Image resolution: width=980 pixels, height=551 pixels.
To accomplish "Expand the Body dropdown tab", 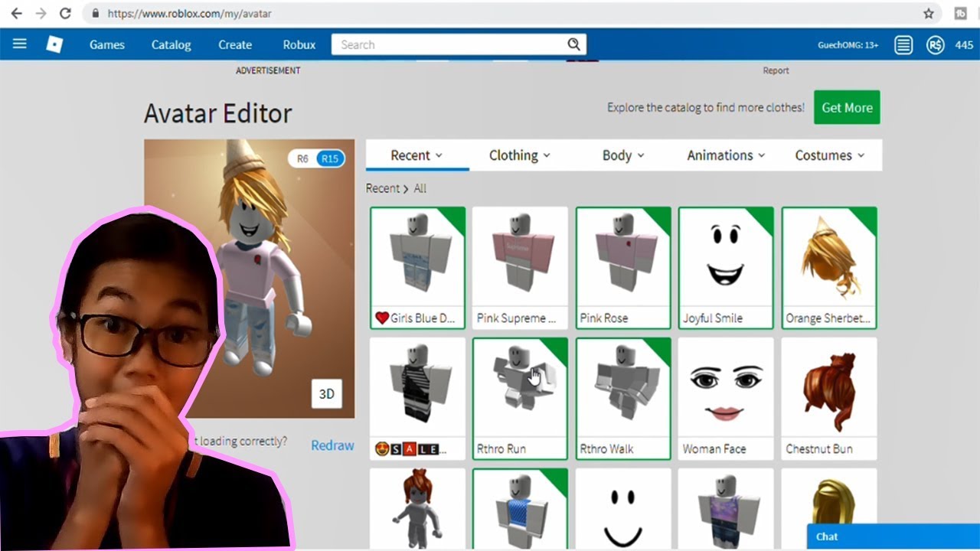I will (623, 155).
